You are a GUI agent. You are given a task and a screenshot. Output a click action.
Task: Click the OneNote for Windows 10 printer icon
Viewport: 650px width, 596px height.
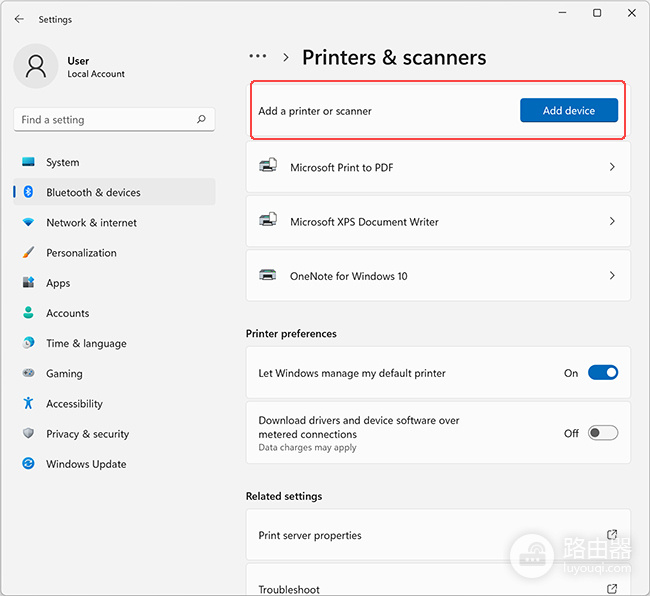268,275
